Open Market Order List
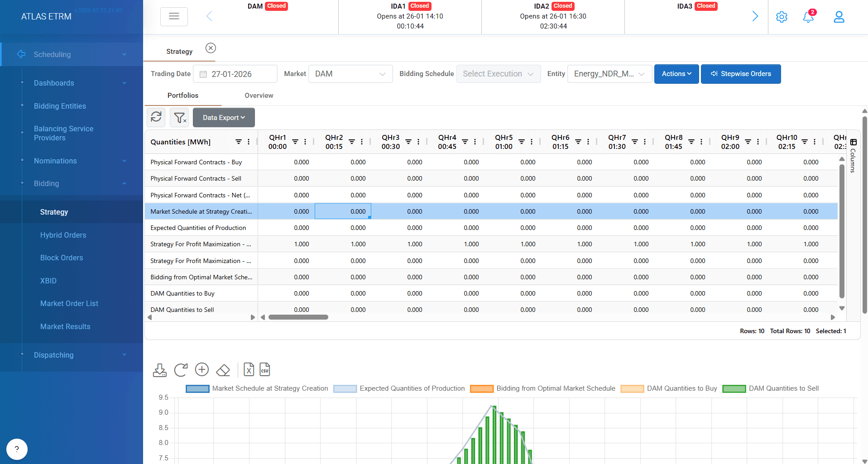 pos(69,303)
